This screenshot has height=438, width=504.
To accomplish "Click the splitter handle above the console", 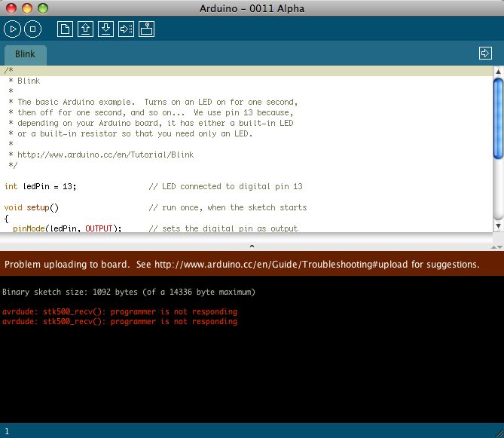I will click(252, 246).
